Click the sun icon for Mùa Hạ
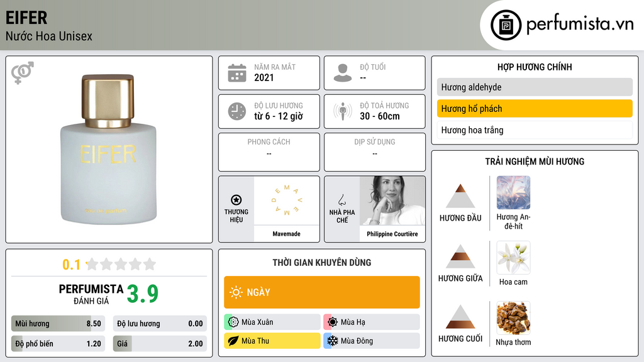Image resolution: width=644 pixels, height=362 pixels. tap(333, 322)
